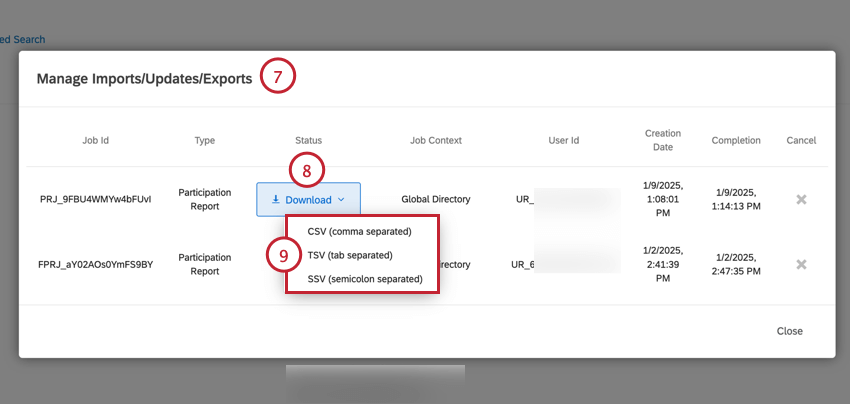Choose CSV (comma separated) format
Viewport: 850px width, 404px height.
coord(359,232)
